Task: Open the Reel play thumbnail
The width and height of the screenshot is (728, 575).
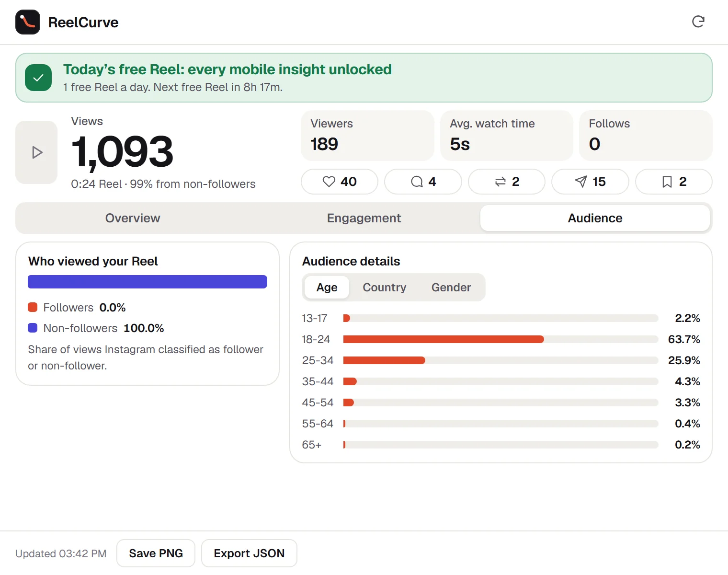Action: 36,152
